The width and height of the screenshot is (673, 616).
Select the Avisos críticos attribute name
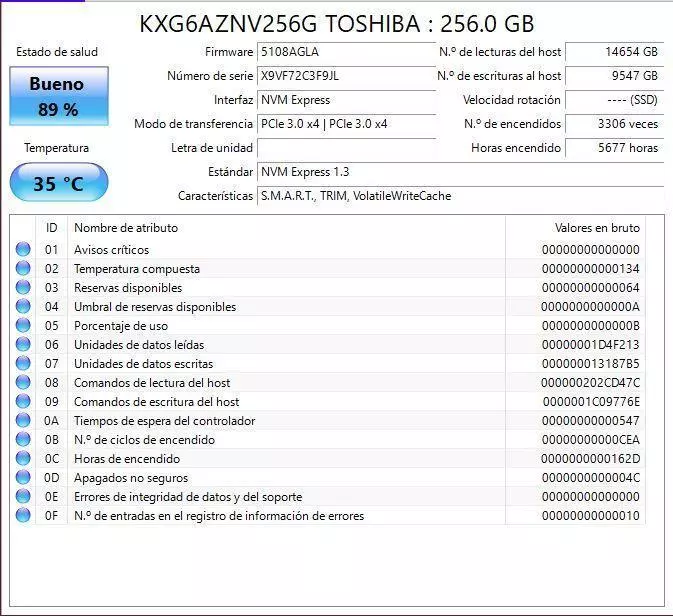click(112, 250)
